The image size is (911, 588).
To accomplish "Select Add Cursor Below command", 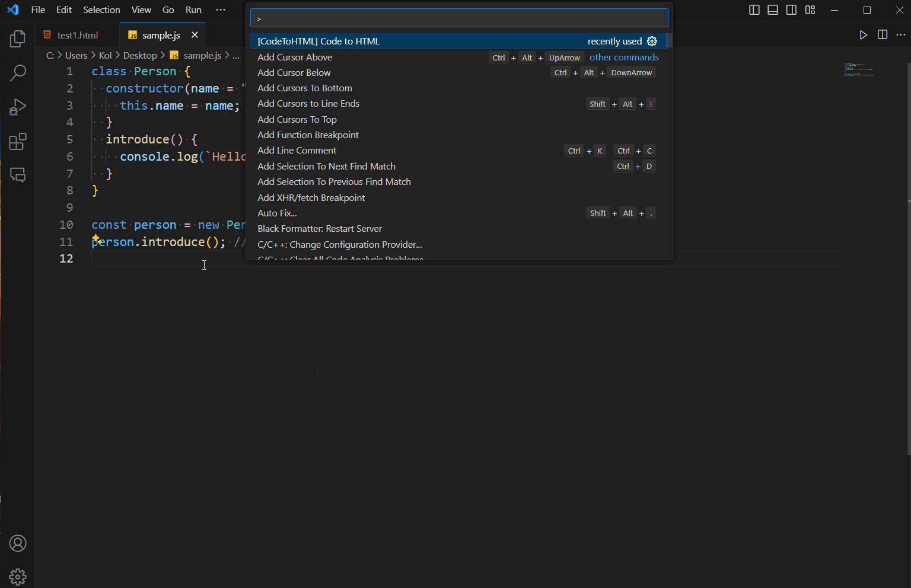I will click(x=458, y=72).
